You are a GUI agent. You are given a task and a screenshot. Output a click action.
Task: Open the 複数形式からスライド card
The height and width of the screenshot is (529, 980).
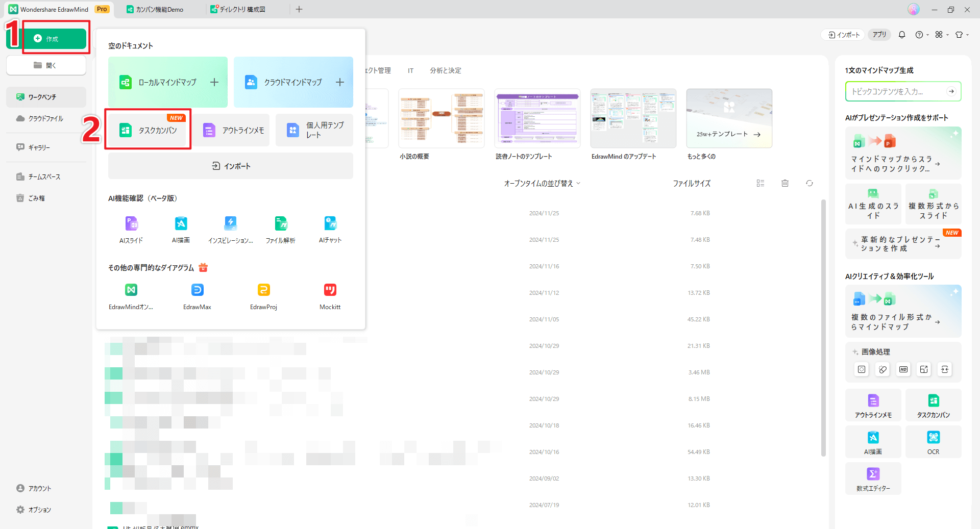click(x=933, y=204)
